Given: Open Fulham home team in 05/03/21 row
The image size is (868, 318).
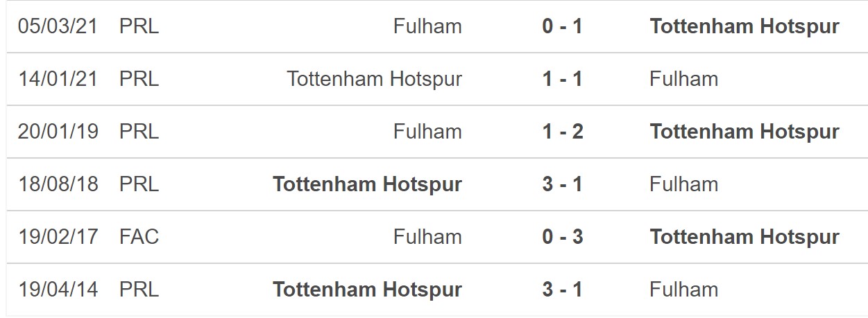Looking at the screenshot, I should point(427,27).
